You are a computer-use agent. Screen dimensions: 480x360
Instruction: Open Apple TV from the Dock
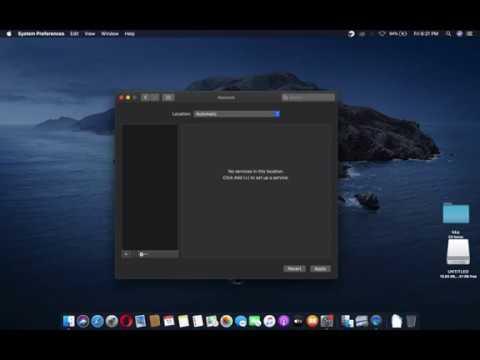298,321
